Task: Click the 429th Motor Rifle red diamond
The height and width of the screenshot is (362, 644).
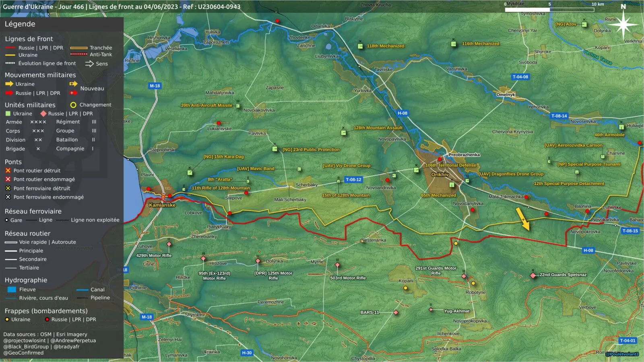Action: [169, 244]
